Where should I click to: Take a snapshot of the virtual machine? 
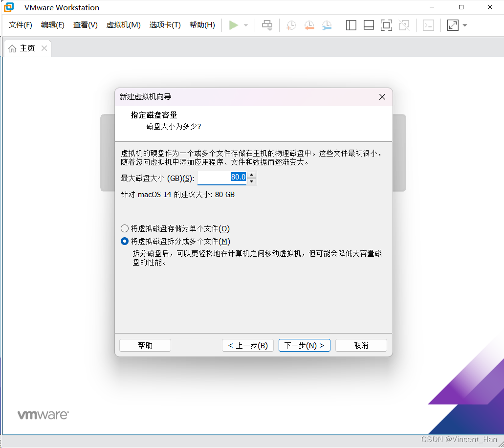coord(291,25)
